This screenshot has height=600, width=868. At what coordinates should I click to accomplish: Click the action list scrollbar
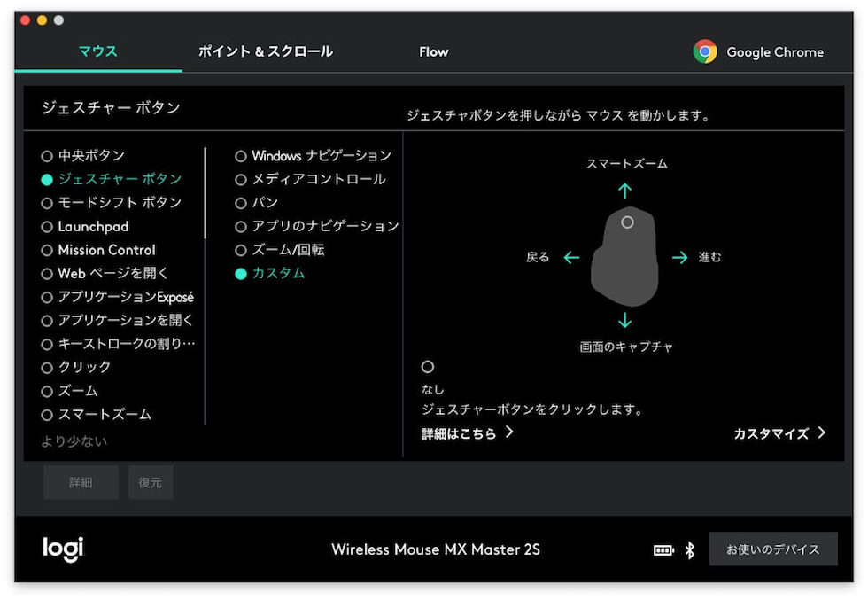pyautogui.click(x=205, y=192)
